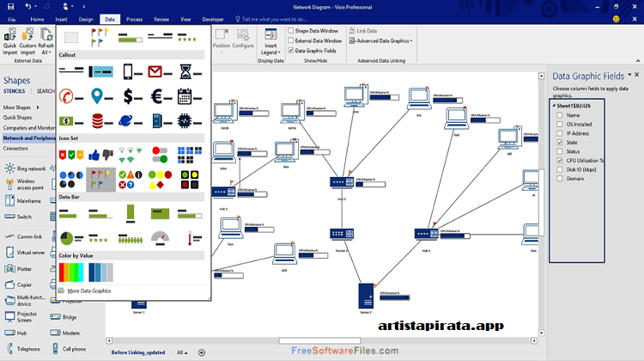Image resolution: width=644 pixels, height=361 pixels.
Task: Pick the banknote money callout
Action: [71, 121]
